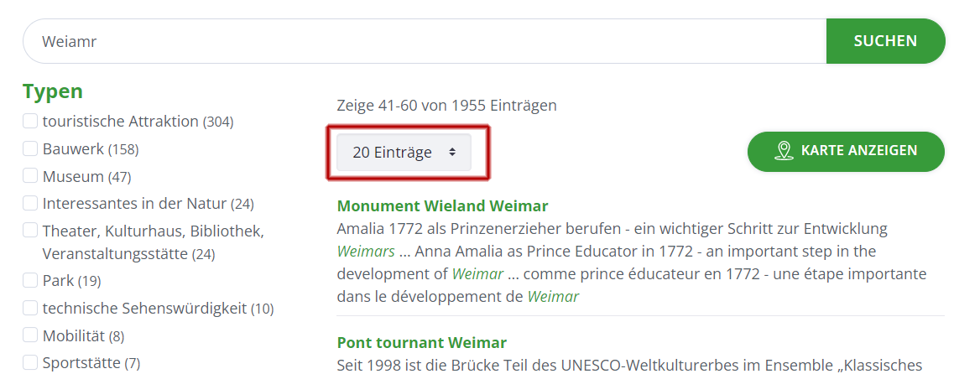
Task: Click the Museum label text
Action: tap(73, 177)
